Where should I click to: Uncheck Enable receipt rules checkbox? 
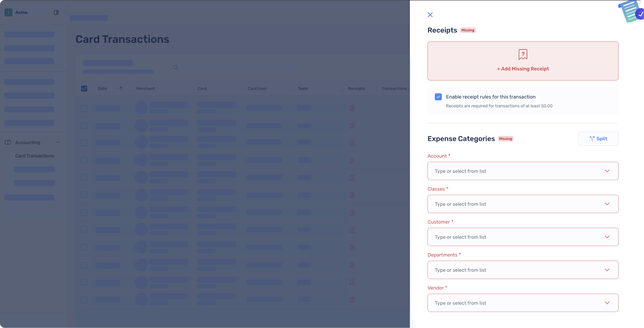tap(438, 97)
